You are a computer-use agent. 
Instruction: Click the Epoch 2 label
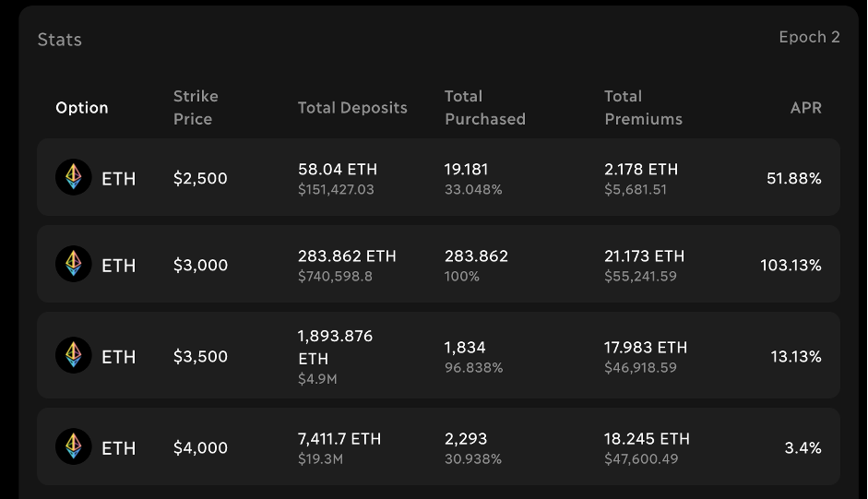coord(809,38)
